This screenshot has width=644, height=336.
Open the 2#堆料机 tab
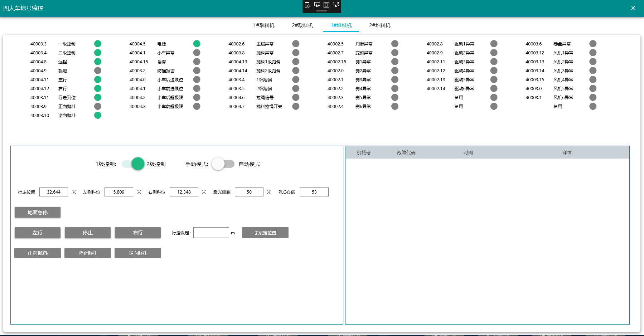pyautogui.click(x=380, y=25)
